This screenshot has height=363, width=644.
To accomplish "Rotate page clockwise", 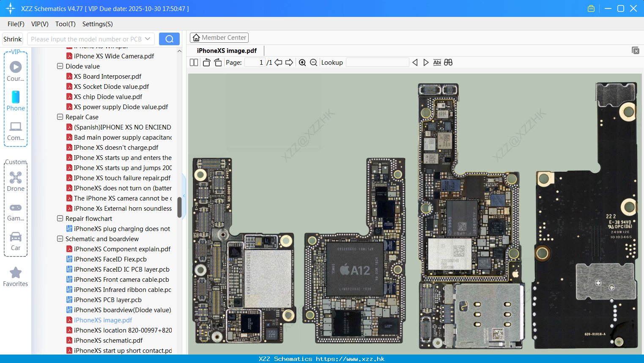I will [x=218, y=62].
